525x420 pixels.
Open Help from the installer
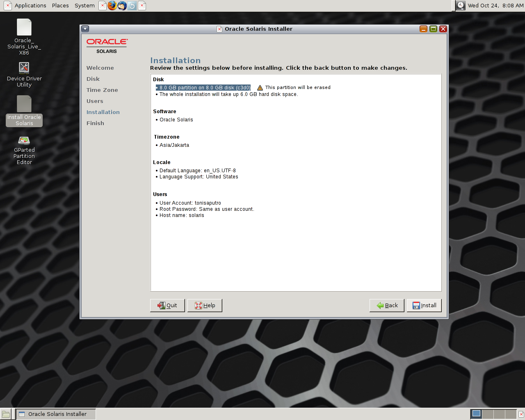tap(205, 305)
